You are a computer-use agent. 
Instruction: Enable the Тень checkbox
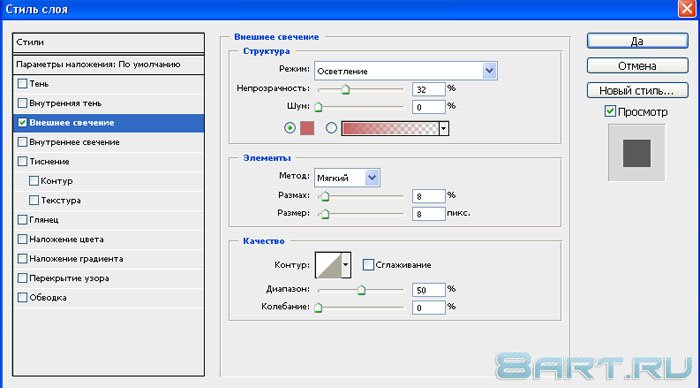pyautogui.click(x=22, y=83)
